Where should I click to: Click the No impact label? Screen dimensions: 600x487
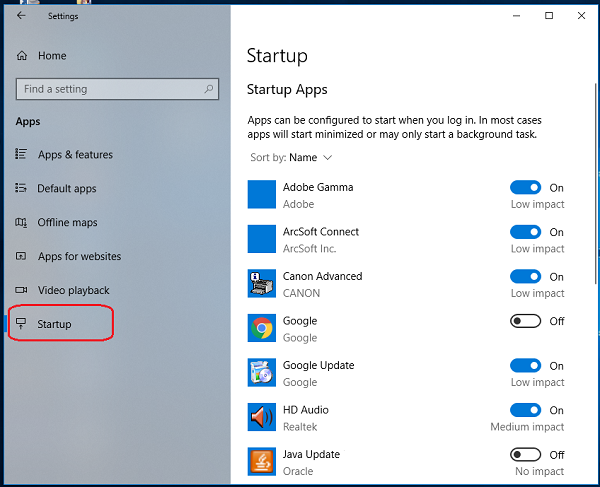[x=540, y=471]
